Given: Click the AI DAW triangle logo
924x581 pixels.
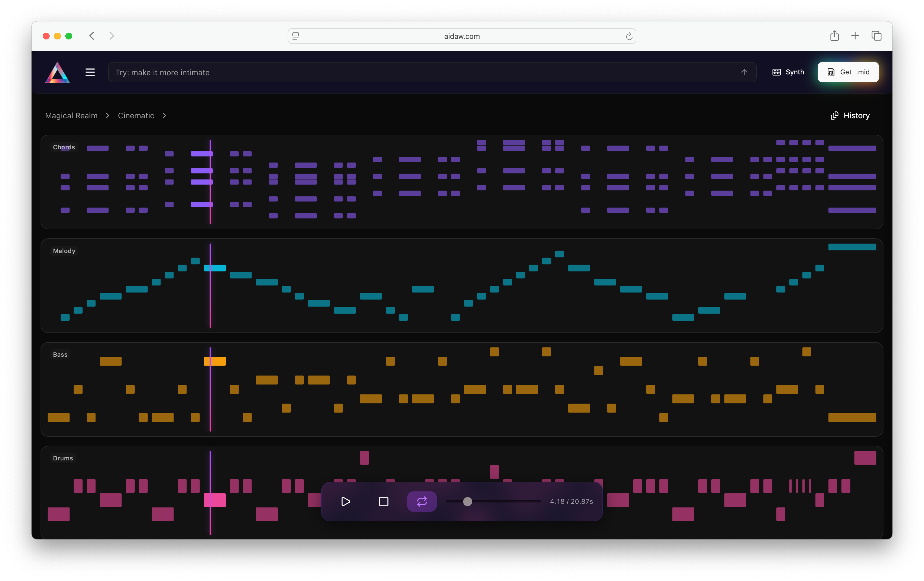Looking at the screenshot, I should coord(57,72).
